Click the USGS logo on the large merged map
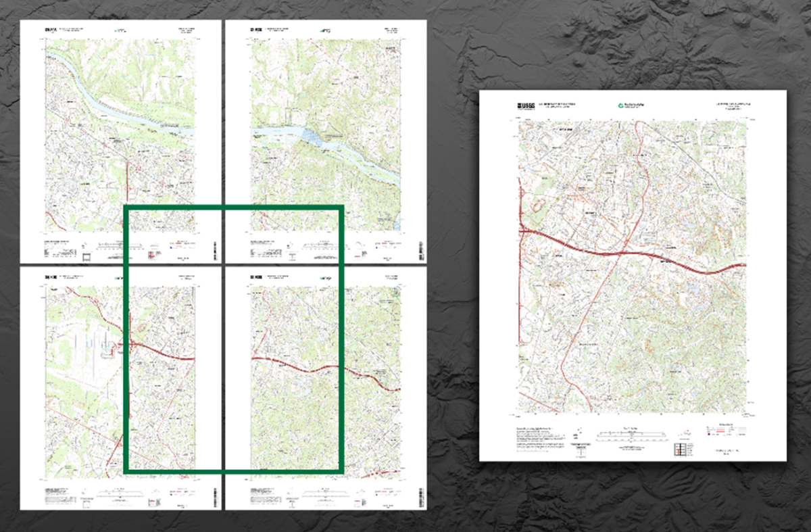This screenshot has width=811, height=532. click(525, 105)
